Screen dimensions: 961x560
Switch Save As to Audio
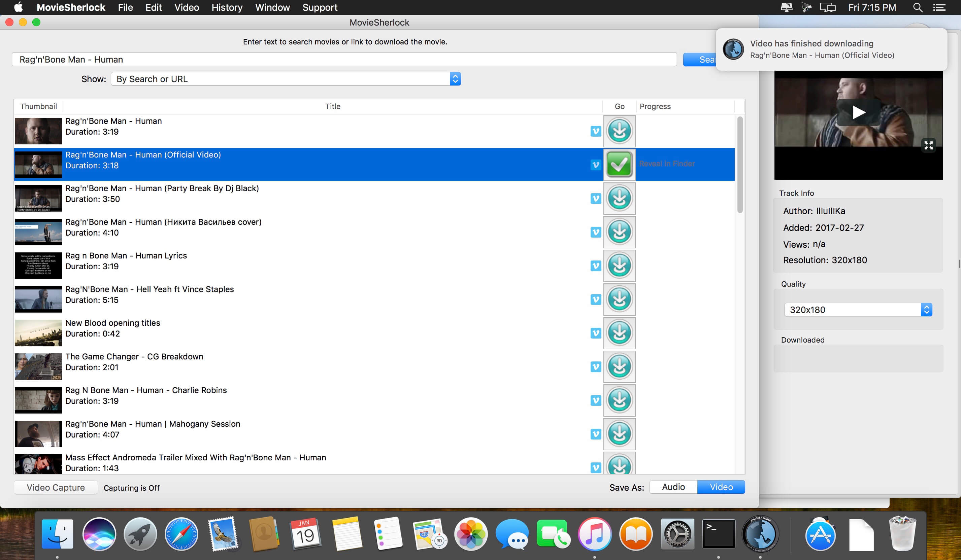(x=673, y=487)
